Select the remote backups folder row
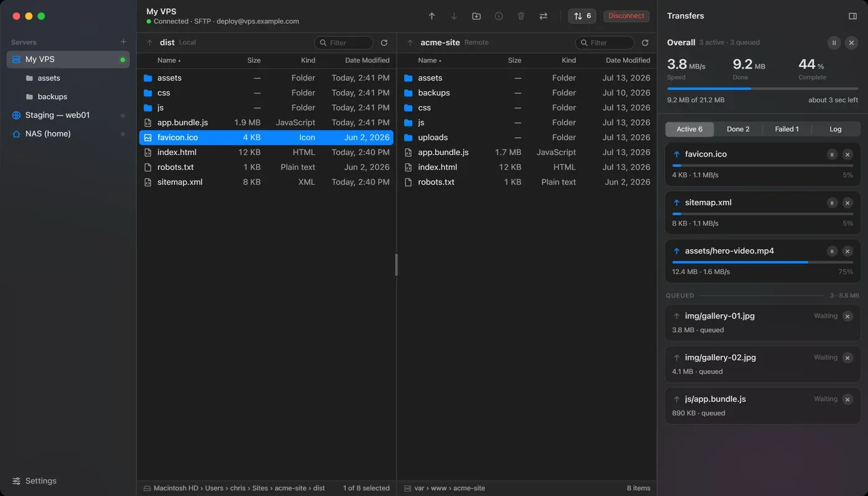This screenshot has height=496, width=868. 527,93
